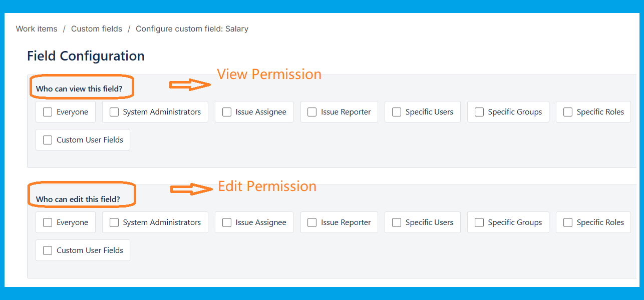Check Custom User Fields for view permission
The width and height of the screenshot is (644, 300).
coord(48,140)
